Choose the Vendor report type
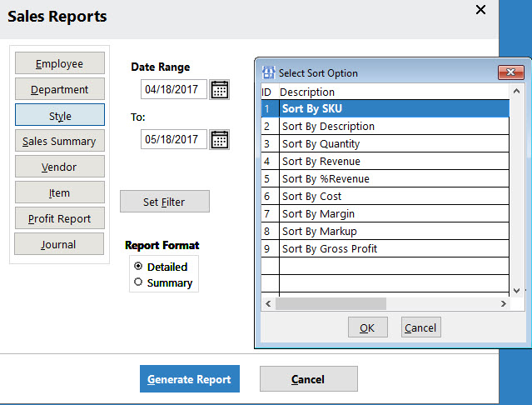The height and width of the screenshot is (405, 532). [x=60, y=167]
